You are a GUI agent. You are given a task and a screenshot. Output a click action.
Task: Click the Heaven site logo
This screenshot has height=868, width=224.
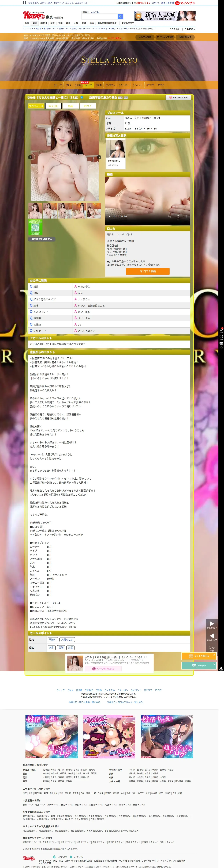pyautogui.click(x=34, y=16)
